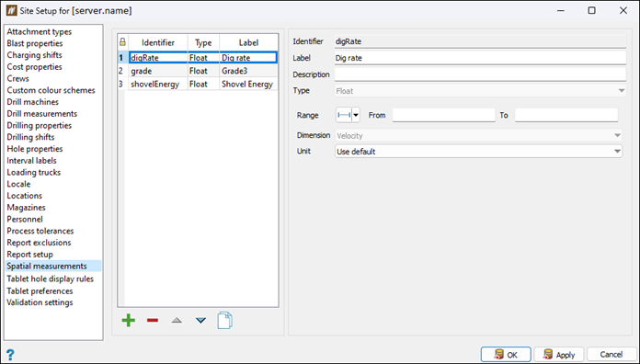Viewport: 640px width, 364px height.
Task: Select Report setup in the list
Action: tap(29, 255)
